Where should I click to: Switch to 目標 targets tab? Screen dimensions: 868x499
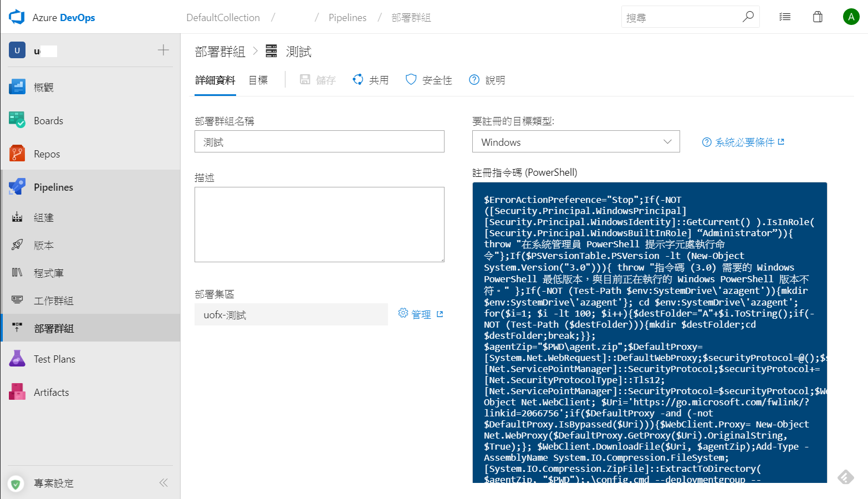coord(258,80)
